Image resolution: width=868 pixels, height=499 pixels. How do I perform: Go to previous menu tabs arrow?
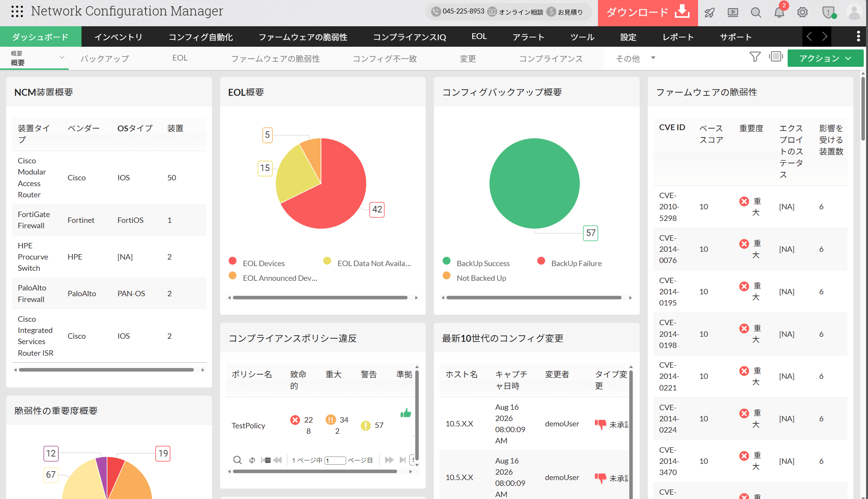[x=809, y=36]
